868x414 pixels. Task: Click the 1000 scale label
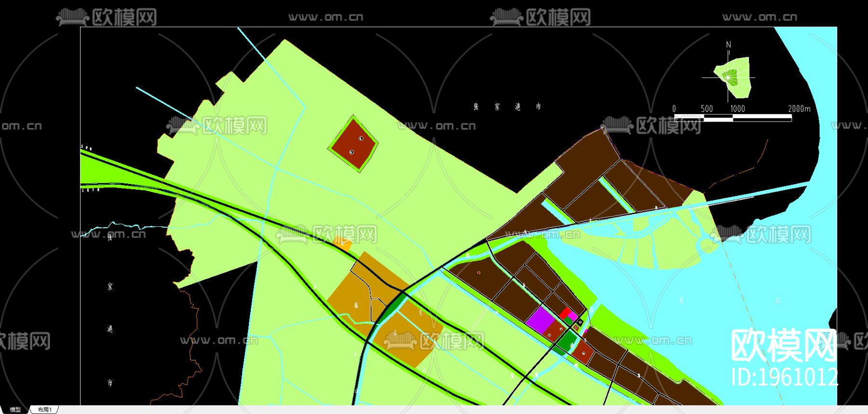[x=737, y=109]
